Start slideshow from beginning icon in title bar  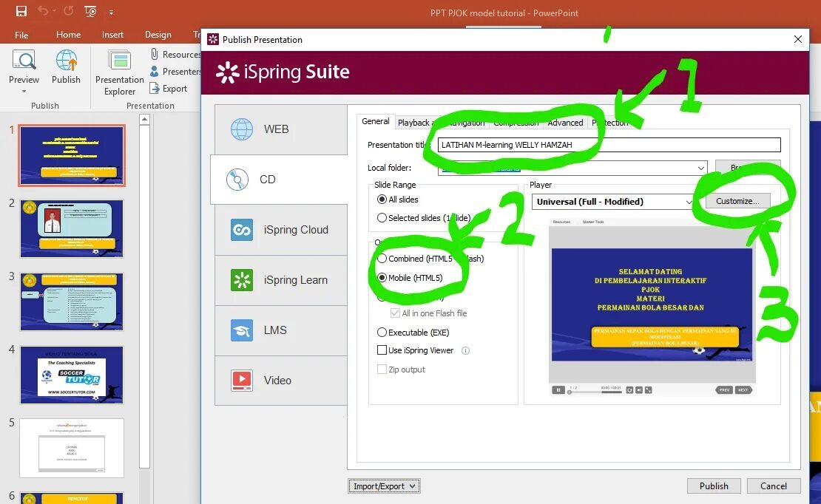(x=90, y=11)
